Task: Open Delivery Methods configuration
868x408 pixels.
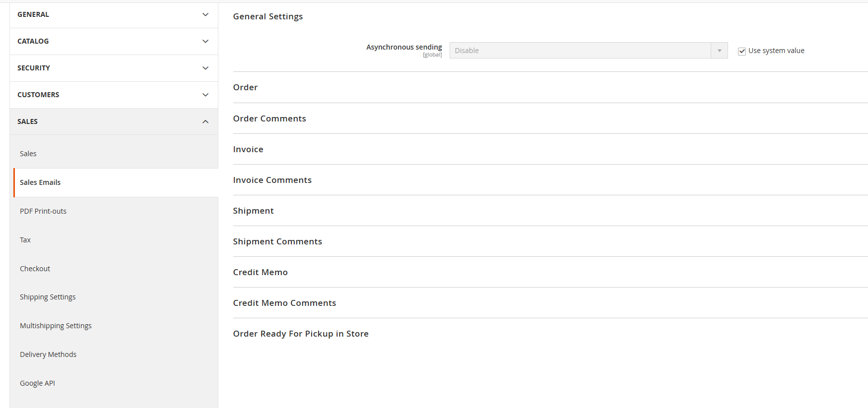Action: click(x=48, y=354)
